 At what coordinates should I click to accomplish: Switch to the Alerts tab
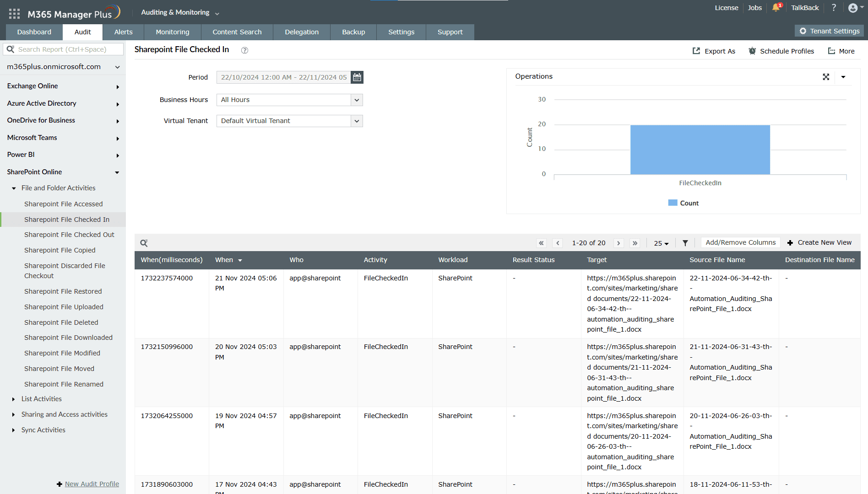[x=123, y=32]
